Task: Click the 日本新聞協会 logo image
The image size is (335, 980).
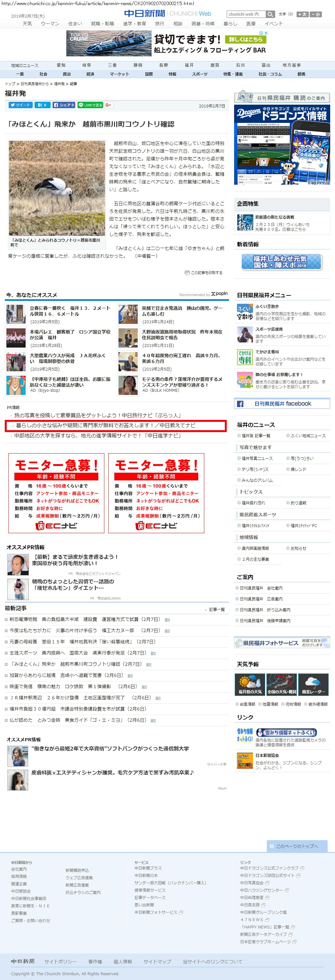Action: coord(245,760)
